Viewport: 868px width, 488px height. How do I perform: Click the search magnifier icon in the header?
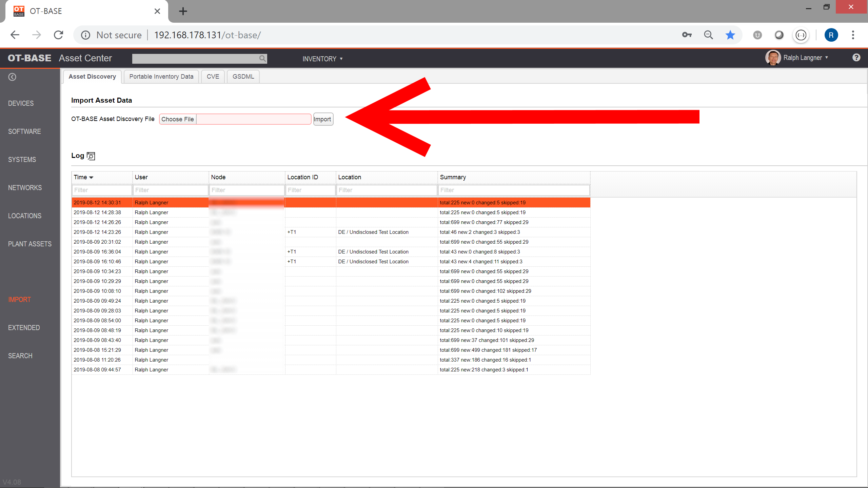tap(262, 58)
